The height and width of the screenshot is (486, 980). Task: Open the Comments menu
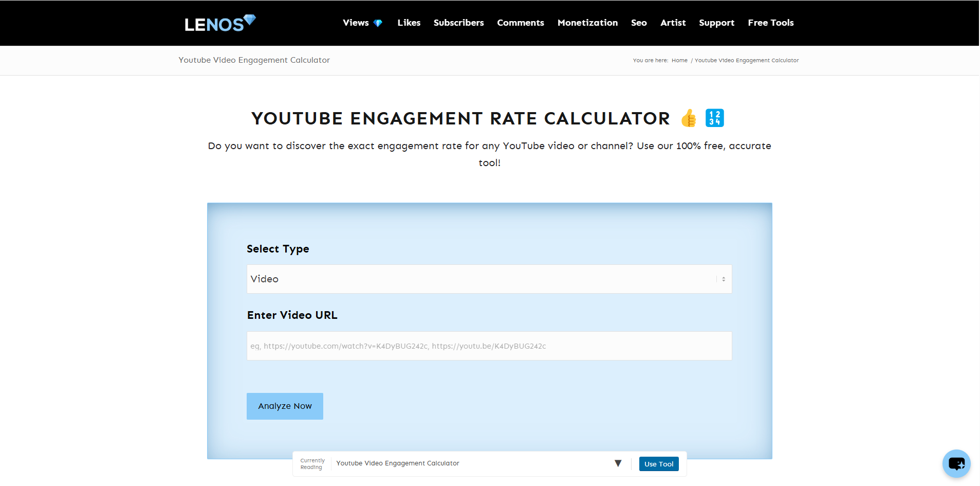tap(521, 23)
